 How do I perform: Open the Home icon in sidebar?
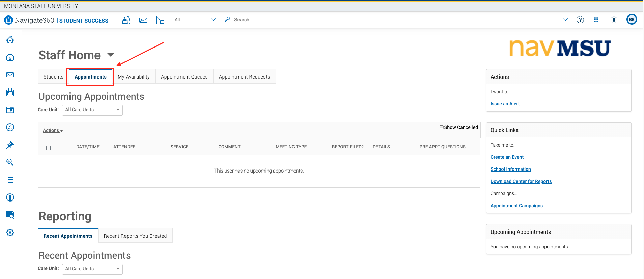(10, 40)
